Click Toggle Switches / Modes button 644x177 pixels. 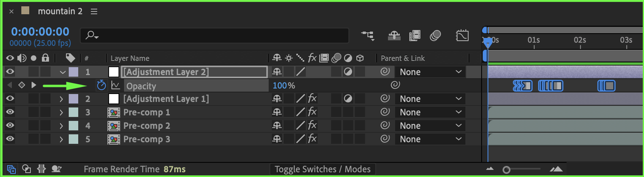[x=322, y=169]
